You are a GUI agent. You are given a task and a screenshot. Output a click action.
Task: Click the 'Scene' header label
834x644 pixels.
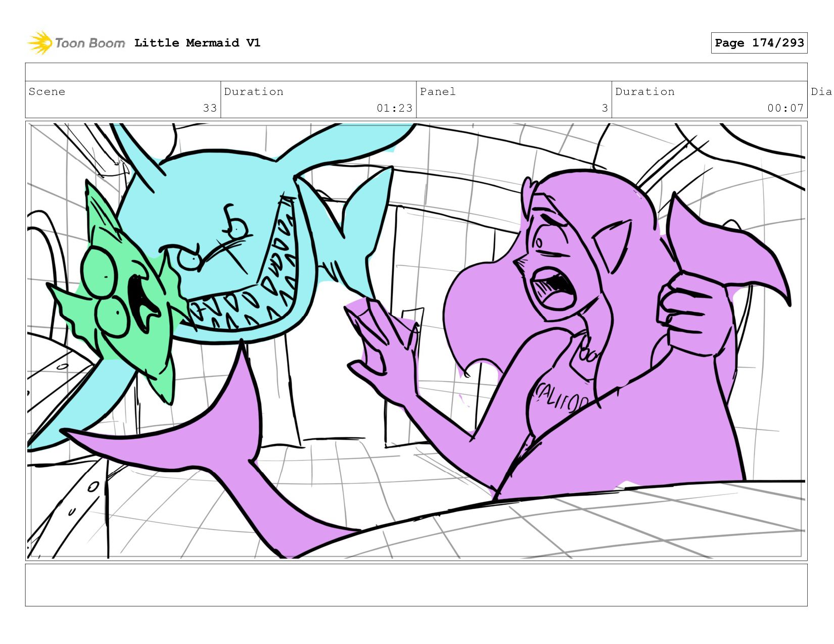pos(47,91)
